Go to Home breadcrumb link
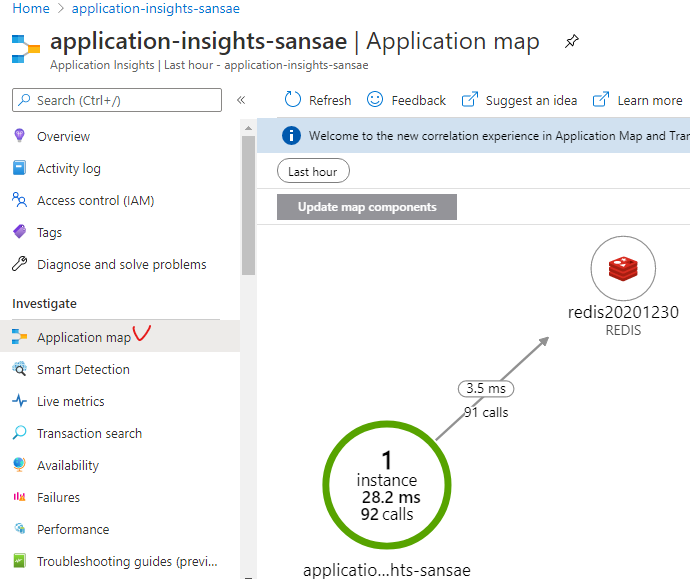The image size is (690, 579). pyautogui.click(x=31, y=8)
